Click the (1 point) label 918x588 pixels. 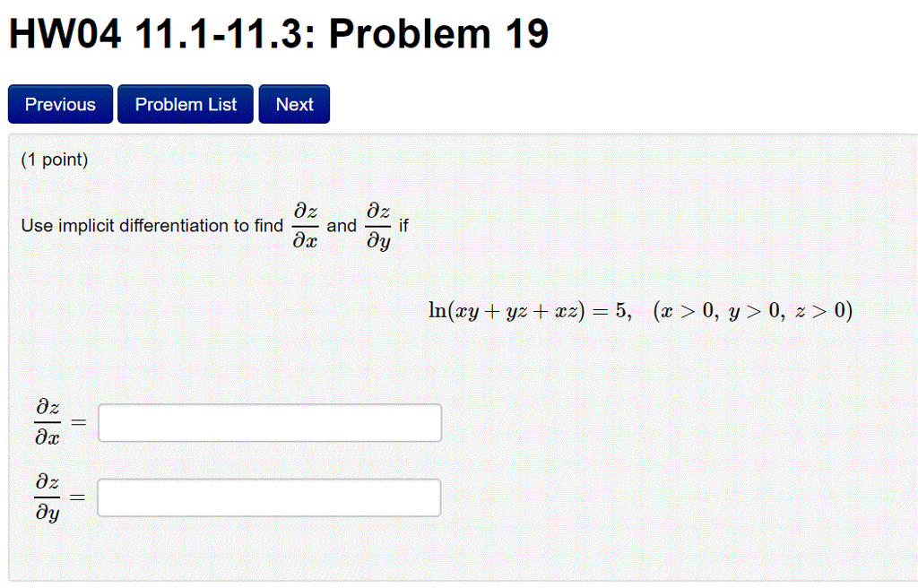click(56, 160)
